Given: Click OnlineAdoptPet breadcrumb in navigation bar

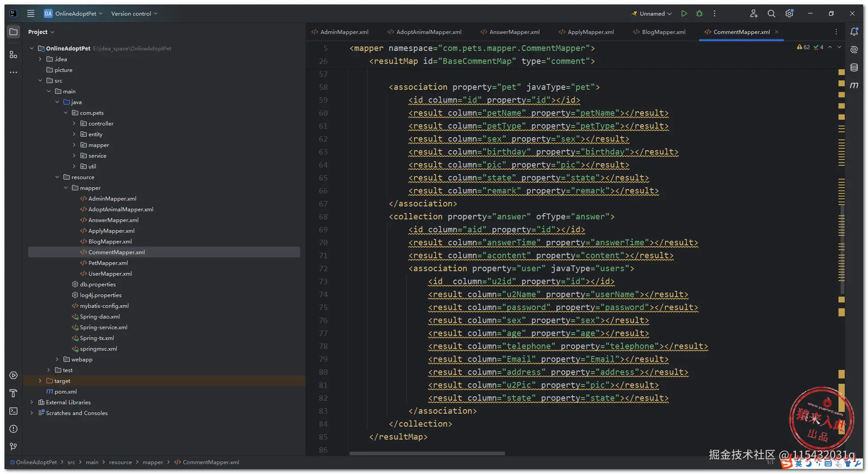Looking at the screenshot, I should 34,462.
